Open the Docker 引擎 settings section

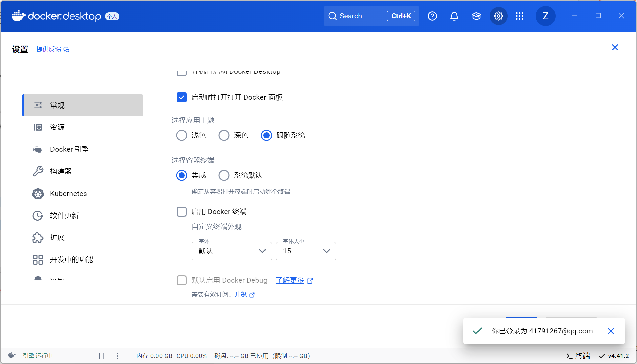tap(83, 149)
